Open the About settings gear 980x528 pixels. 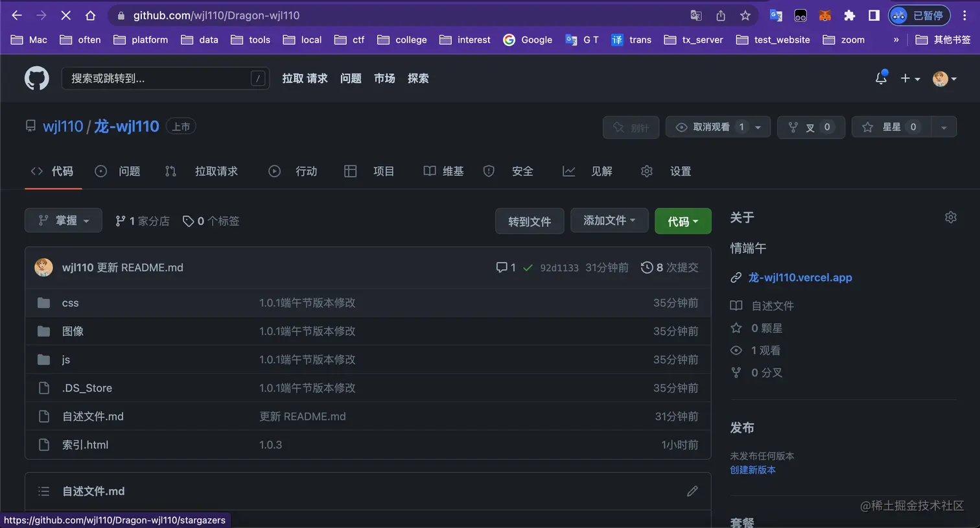[x=951, y=217]
